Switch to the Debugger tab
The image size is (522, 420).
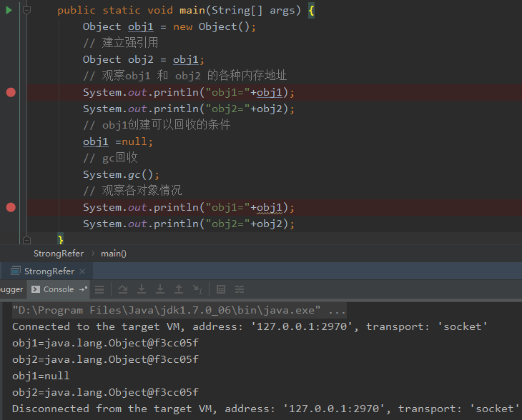[11, 289]
